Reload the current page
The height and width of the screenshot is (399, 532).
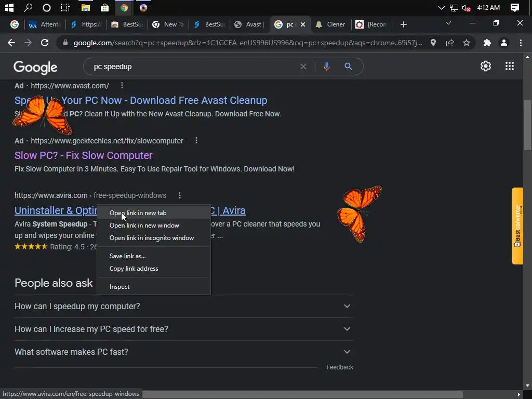click(45, 43)
